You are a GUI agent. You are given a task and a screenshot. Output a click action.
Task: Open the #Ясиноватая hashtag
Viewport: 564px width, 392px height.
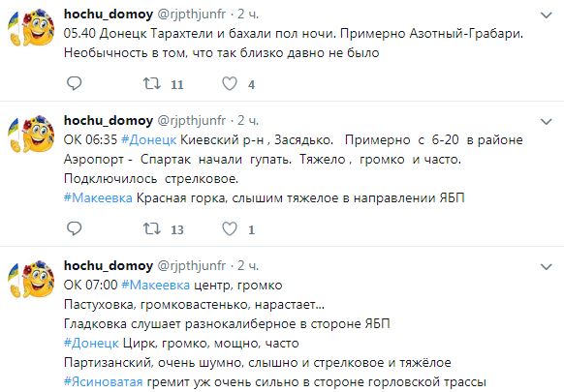pos(104,381)
